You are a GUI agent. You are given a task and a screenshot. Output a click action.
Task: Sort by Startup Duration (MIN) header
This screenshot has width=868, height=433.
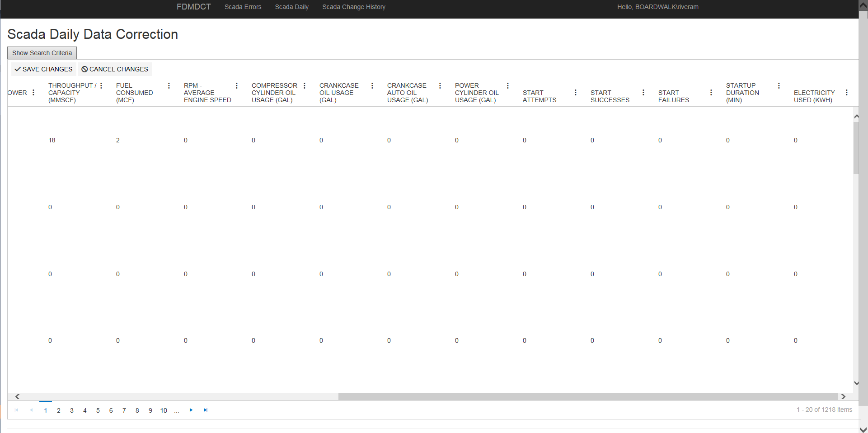coord(742,93)
